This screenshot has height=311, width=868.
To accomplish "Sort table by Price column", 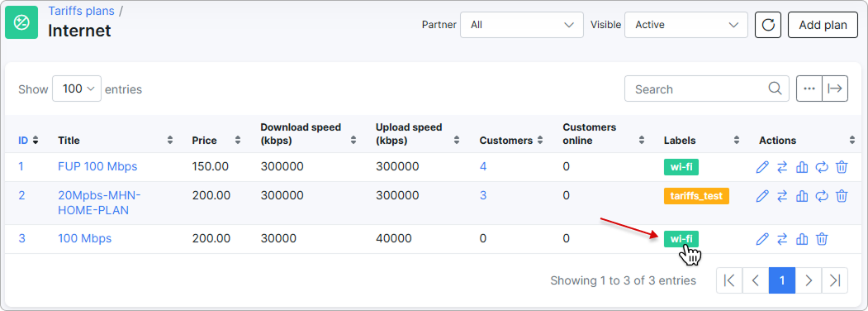I will tap(216, 141).
